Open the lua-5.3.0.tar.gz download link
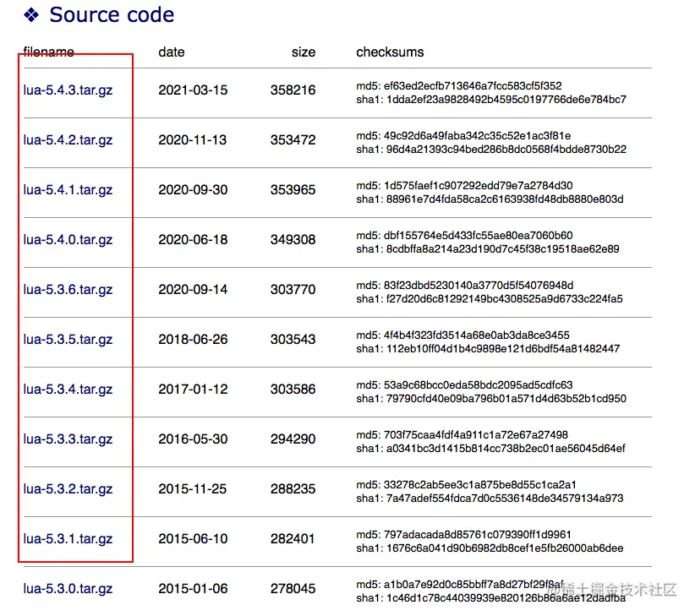Screen dimensions: 695x616 point(68,589)
